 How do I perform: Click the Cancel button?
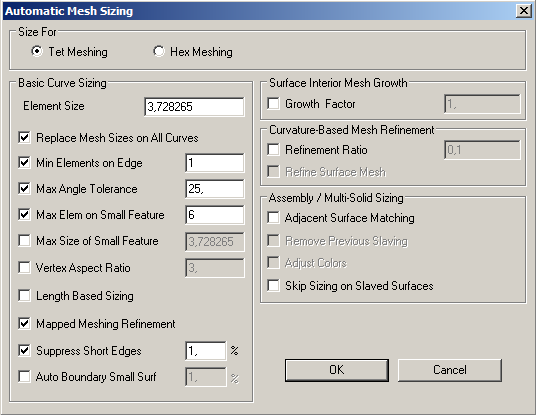point(450,370)
